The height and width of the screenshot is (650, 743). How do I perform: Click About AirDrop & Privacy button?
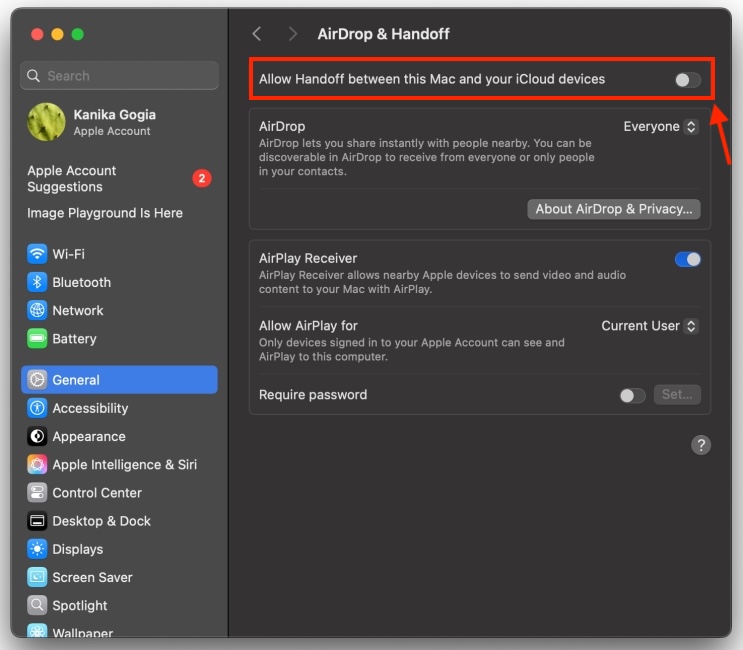(614, 209)
